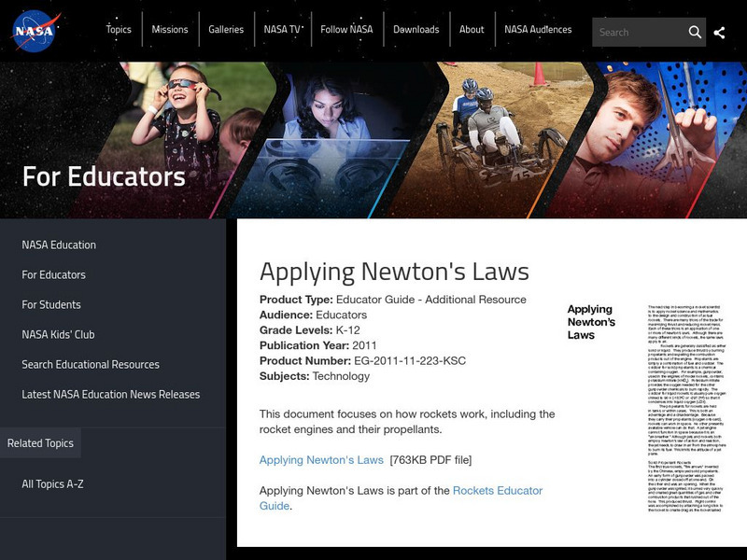Open the NASA Education sidebar link
Screen dimensions: 747x560
(x=59, y=245)
